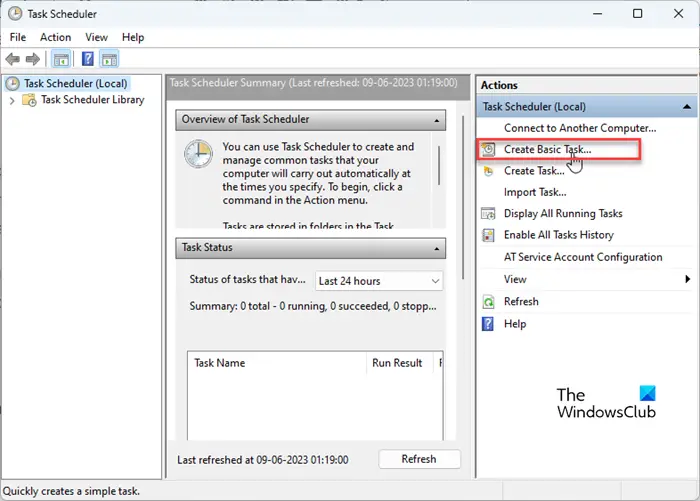Collapse the Overview of Task Scheduler section
The height and width of the screenshot is (501, 700).
coord(437,120)
